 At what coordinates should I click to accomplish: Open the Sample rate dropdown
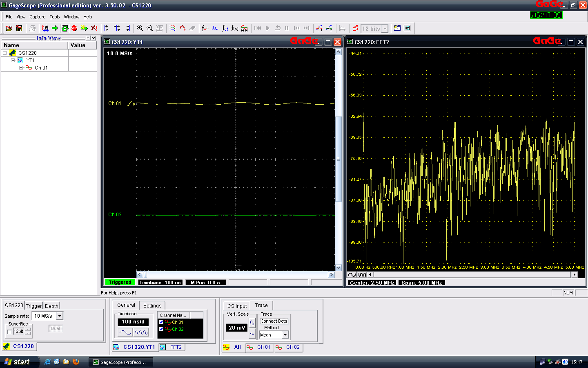click(x=60, y=316)
